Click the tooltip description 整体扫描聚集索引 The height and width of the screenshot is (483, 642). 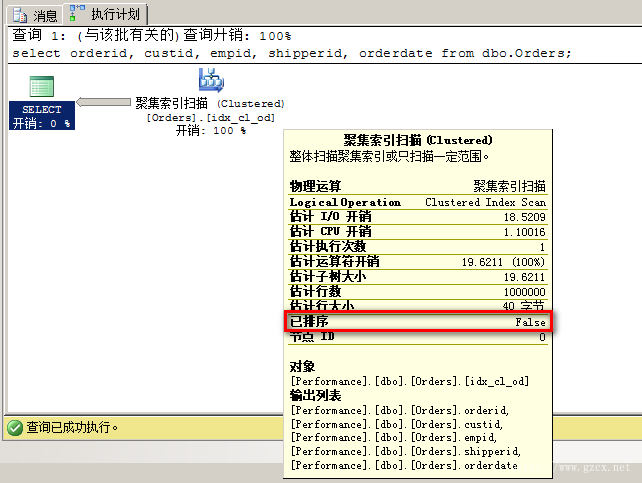tap(389, 156)
